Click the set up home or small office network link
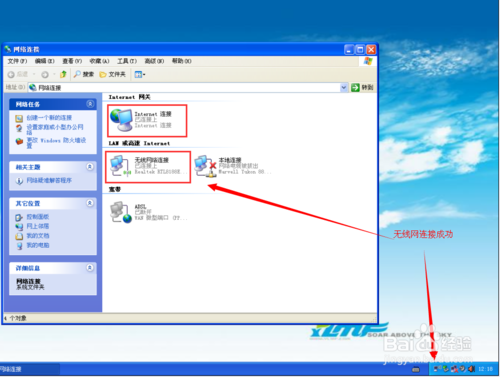Screen dimensions: 500x377 (55, 130)
